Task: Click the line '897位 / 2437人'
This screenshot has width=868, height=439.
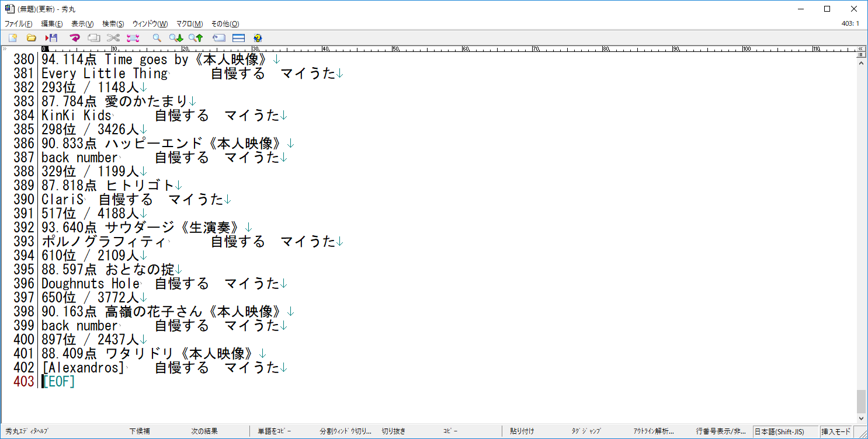Action: click(90, 340)
